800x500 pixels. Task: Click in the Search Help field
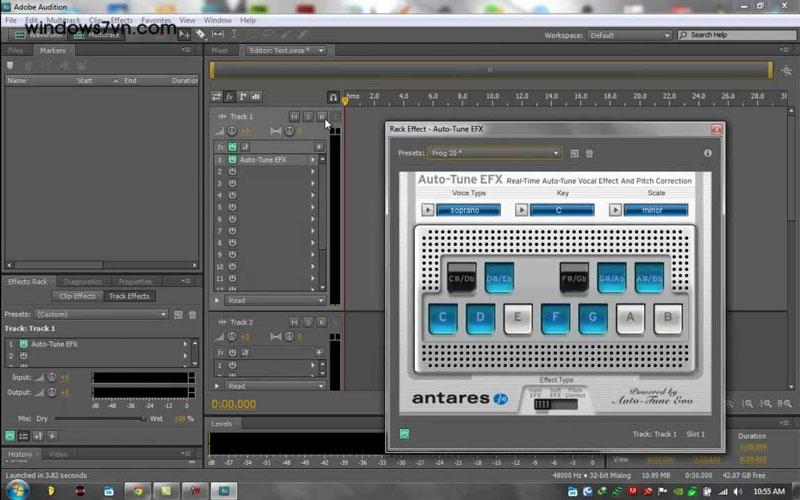pyautogui.click(x=737, y=35)
